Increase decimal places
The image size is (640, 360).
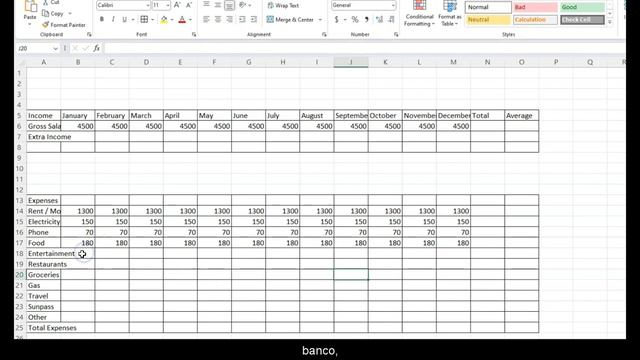(379, 19)
